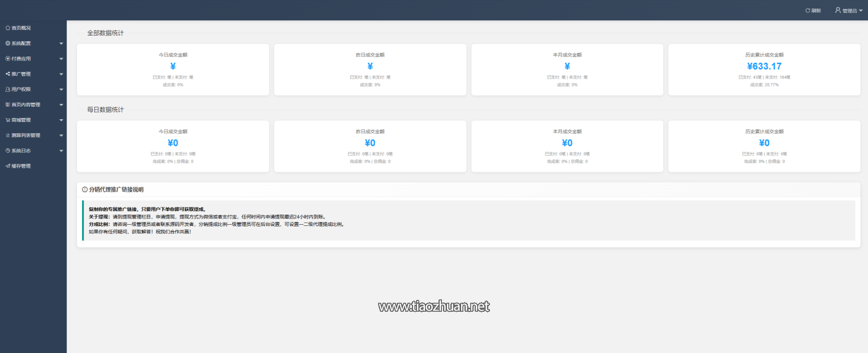
Task: Click the admin profile icon in header
Action: click(x=837, y=10)
